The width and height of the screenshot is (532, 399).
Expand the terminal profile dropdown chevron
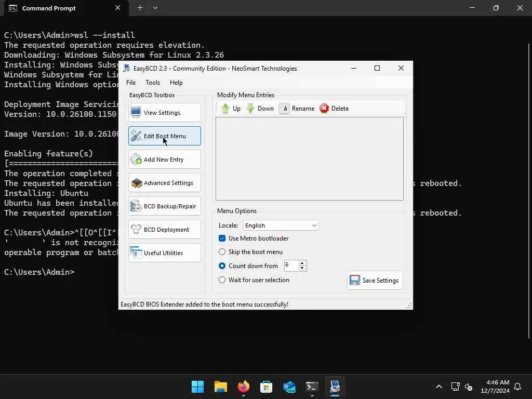[155, 8]
